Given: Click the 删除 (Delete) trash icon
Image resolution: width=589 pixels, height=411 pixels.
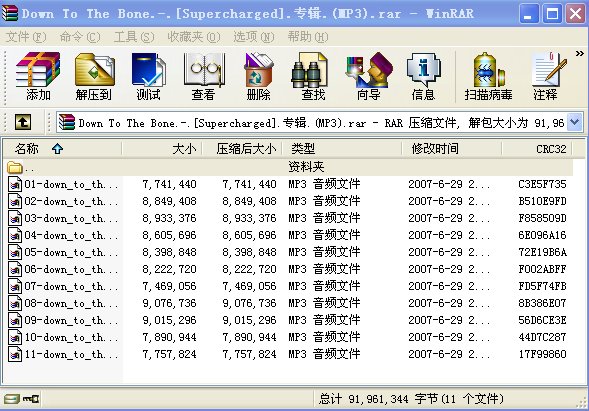Looking at the screenshot, I should [x=258, y=77].
